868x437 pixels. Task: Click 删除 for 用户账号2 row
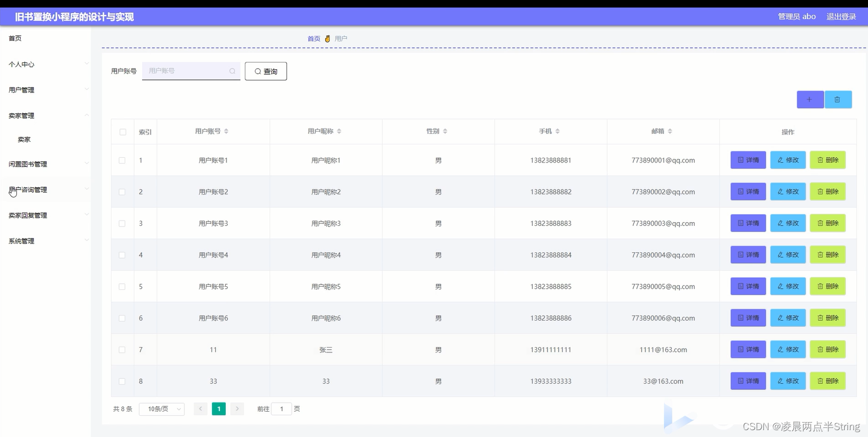coord(828,192)
